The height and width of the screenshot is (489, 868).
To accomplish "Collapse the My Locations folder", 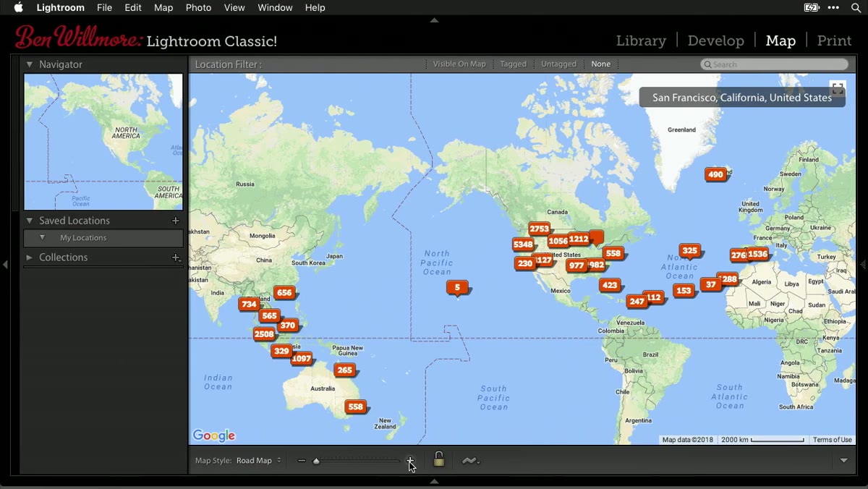I will click(43, 237).
